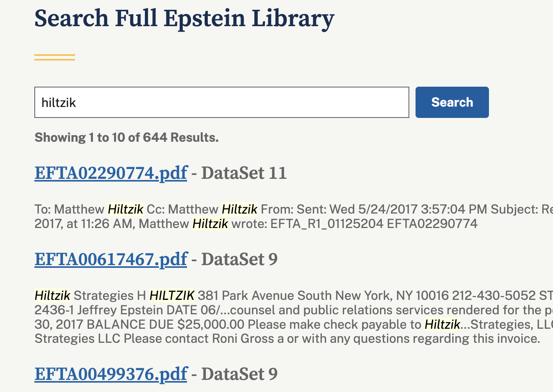Image resolution: width=553 pixels, height=392 pixels.
Task: Follow the EFTA00499376.pdf link
Action: coord(111,374)
